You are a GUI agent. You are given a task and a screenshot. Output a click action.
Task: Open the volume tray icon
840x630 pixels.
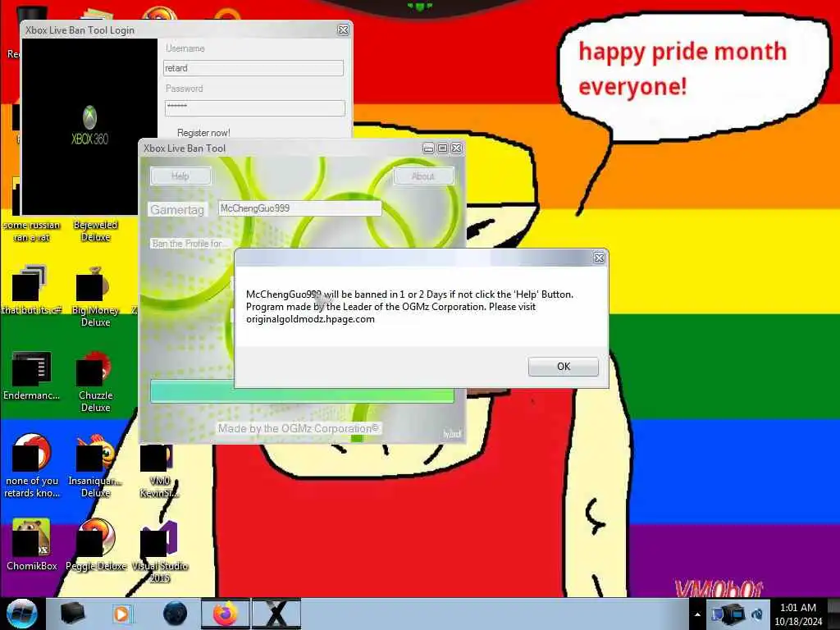(x=757, y=614)
